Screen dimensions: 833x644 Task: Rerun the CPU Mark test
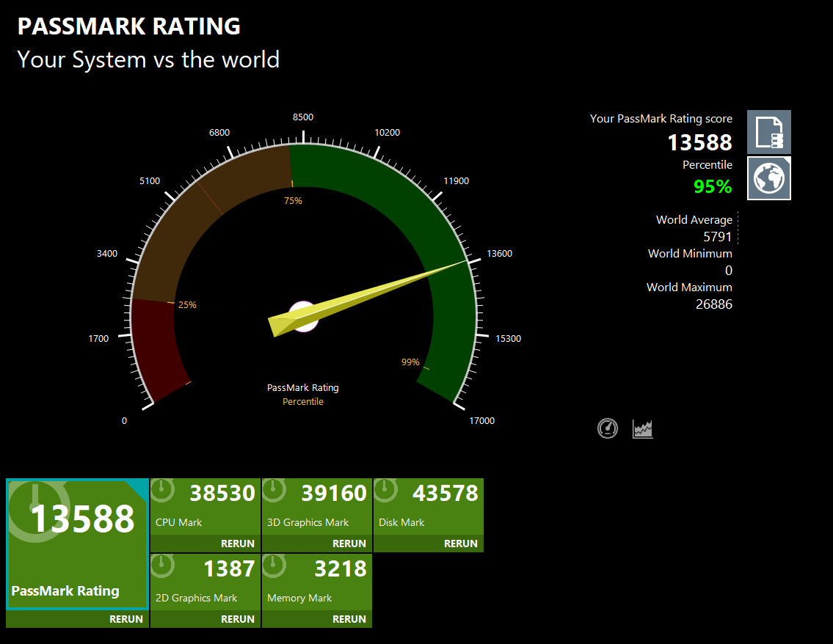pyautogui.click(x=238, y=544)
